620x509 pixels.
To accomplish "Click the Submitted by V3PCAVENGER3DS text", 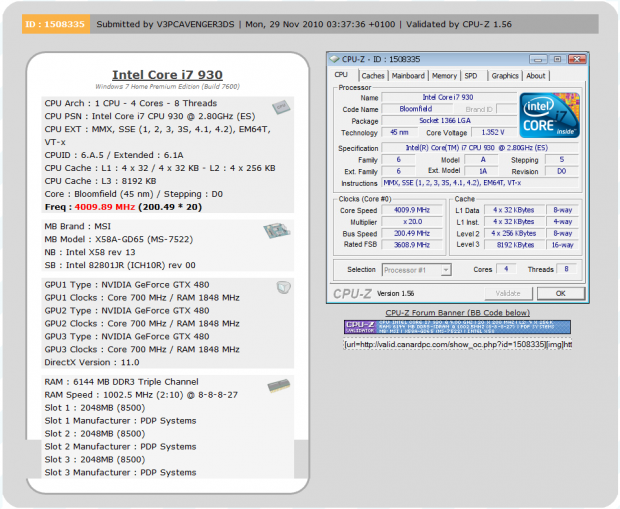I will [165, 24].
